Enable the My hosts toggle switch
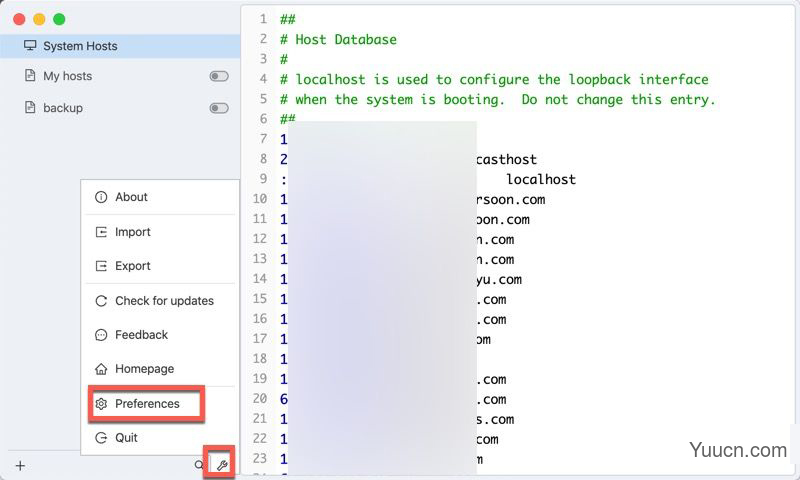800x480 pixels. coord(219,76)
